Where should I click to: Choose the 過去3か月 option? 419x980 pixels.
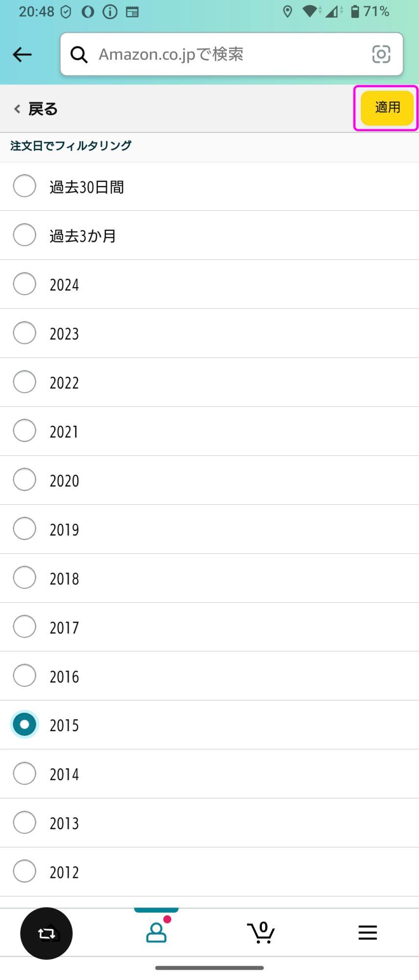click(209, 235)
